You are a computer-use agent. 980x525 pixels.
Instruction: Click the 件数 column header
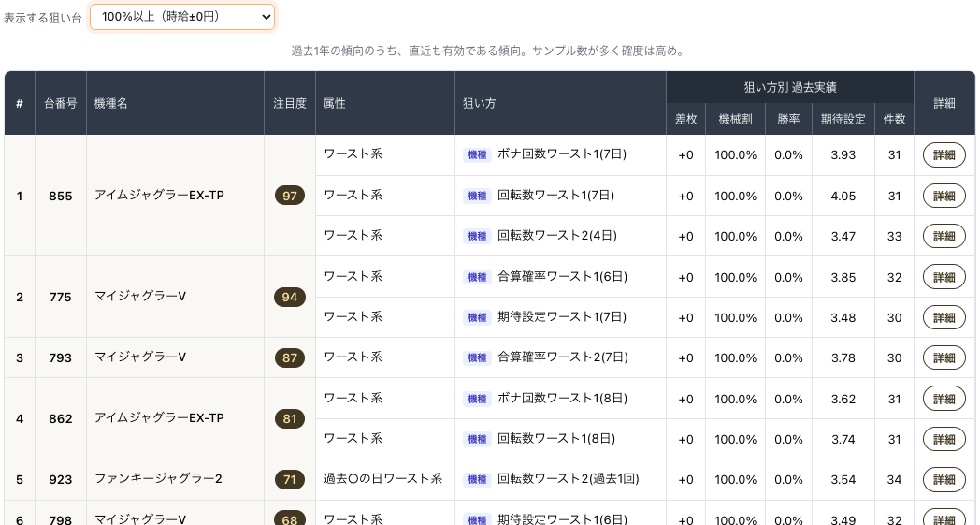pos(894,119)
